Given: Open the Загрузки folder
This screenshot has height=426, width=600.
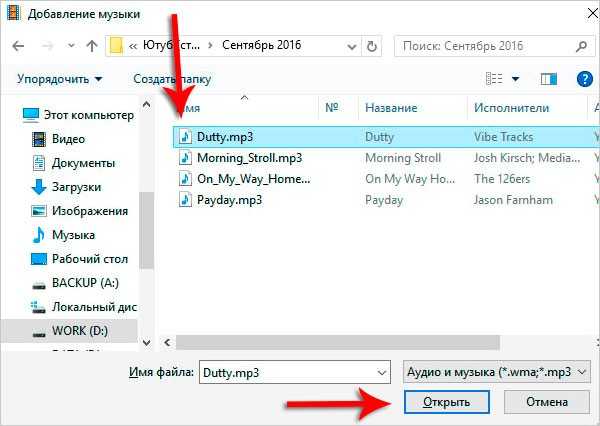Looking at the screenshot, I should [67, 187].
